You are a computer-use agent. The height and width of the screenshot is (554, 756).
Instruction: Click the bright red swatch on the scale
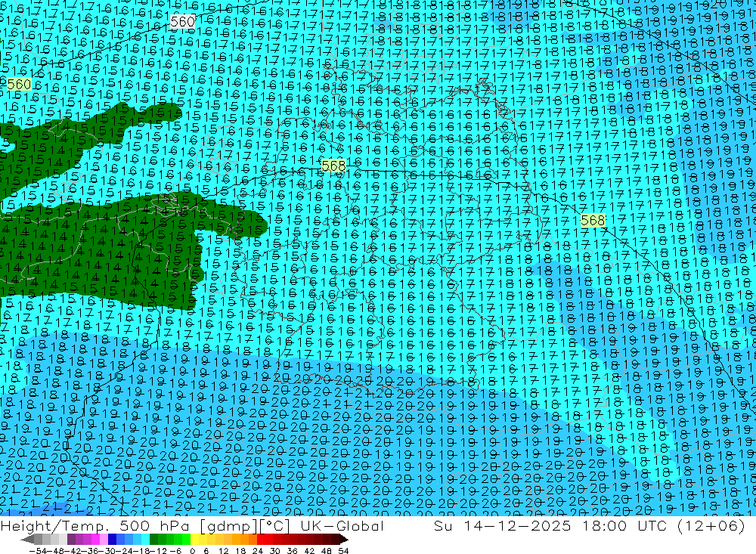(x=261, y=539)
